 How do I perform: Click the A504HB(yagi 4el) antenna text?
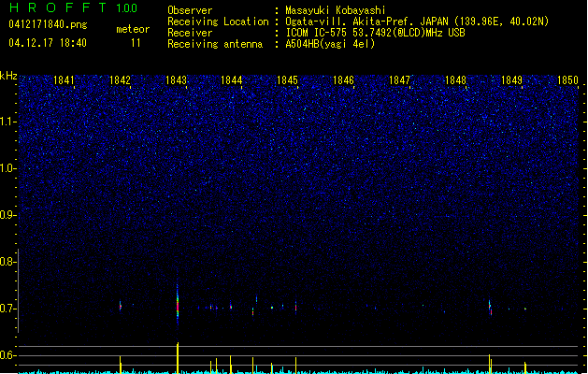[330, 44]
